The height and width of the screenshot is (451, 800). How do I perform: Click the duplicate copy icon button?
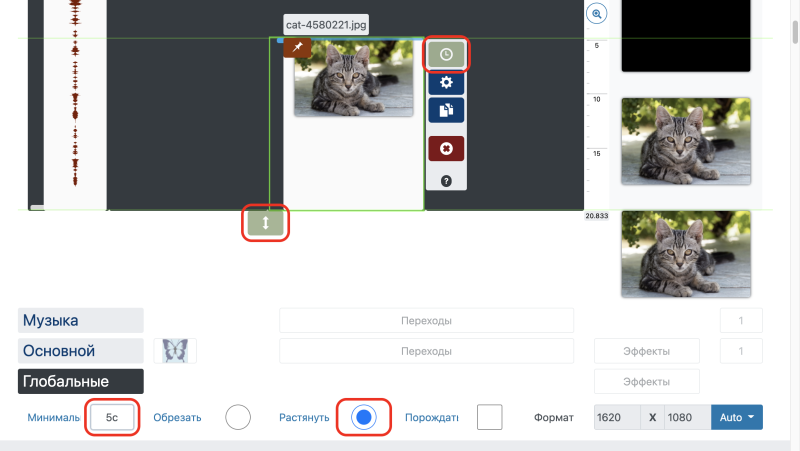coord(446,110)
